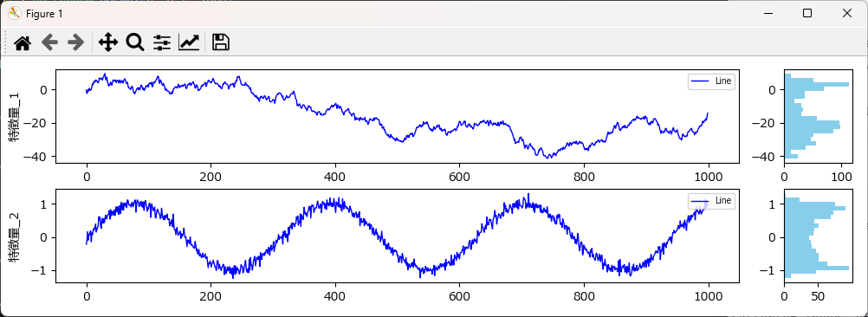This screenshot has width=868, height=317.
Task: Click the top histogram's x-axis 100 tick label
Action: pyautogui.click(x=841, y=177)
